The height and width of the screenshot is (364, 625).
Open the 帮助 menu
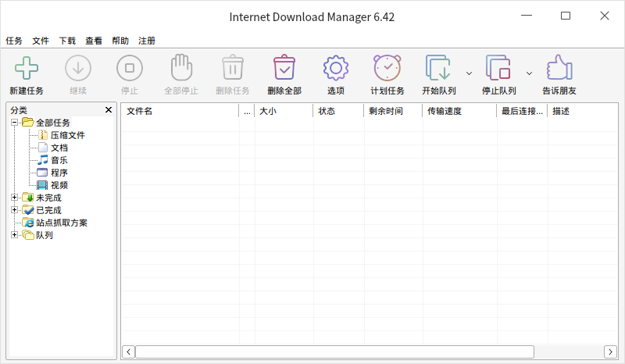[x=120, y=41]
